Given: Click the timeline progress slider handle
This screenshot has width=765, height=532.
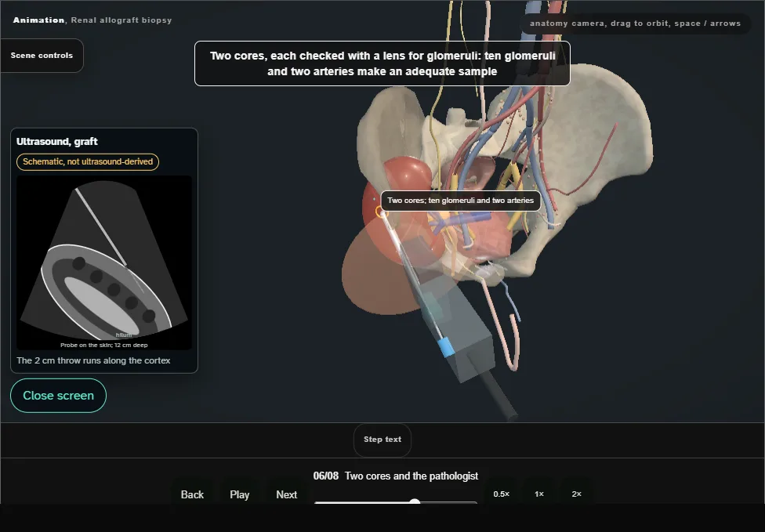Looking at the screenshot, I should (x=415, y=501).
